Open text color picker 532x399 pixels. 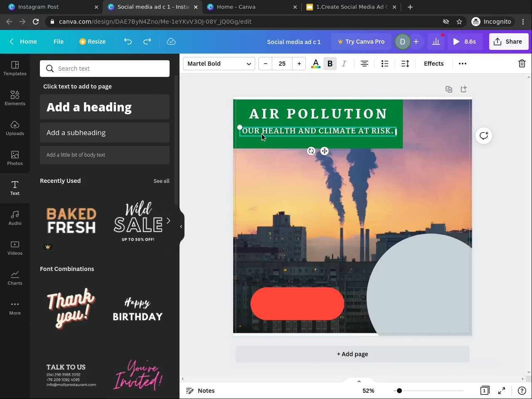coord(316,64)
